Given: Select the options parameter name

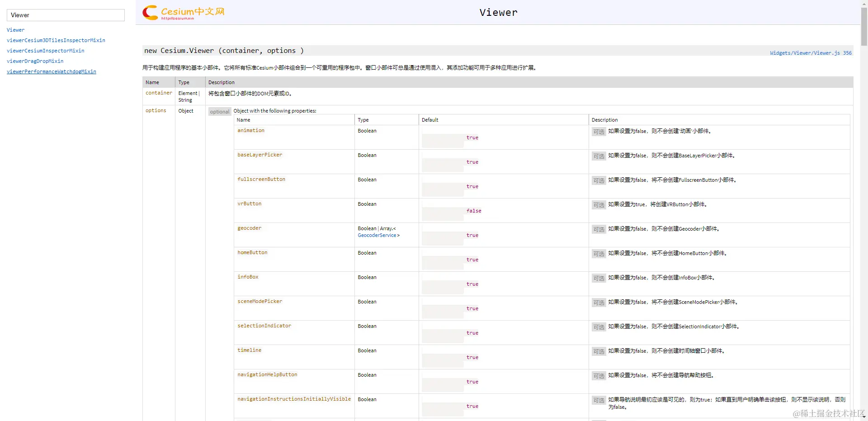Looking at the screenshot, I should point(156,110).
